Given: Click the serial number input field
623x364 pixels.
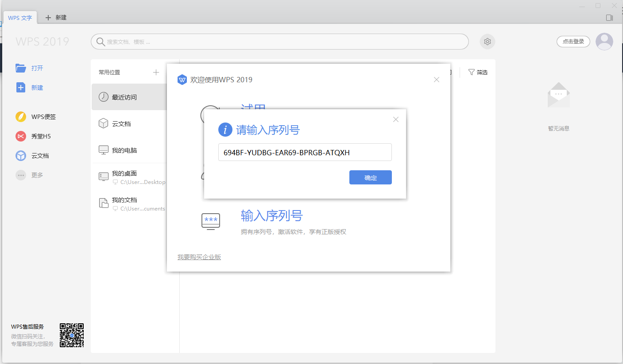Looking at the screenshot, I should (305, 152).
